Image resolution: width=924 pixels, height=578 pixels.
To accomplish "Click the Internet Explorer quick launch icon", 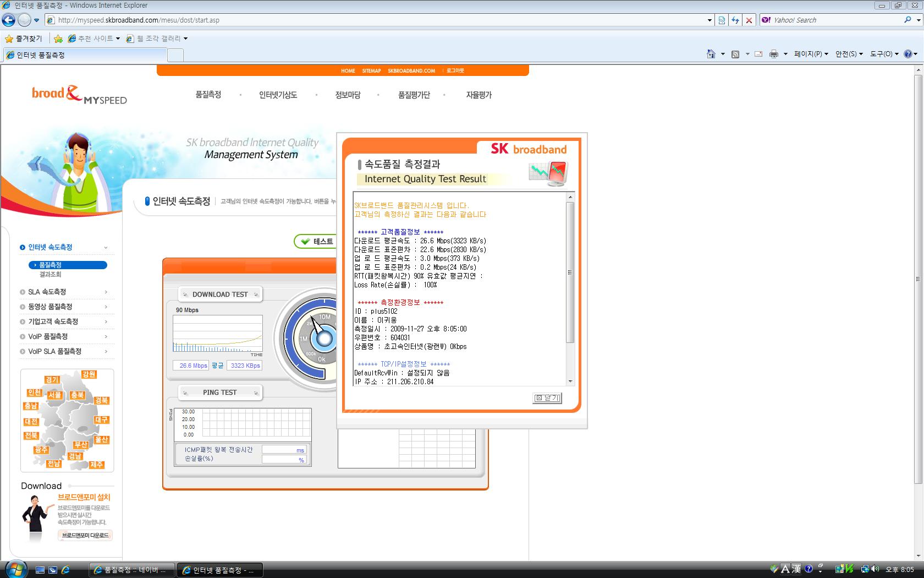I will (65, 570).
